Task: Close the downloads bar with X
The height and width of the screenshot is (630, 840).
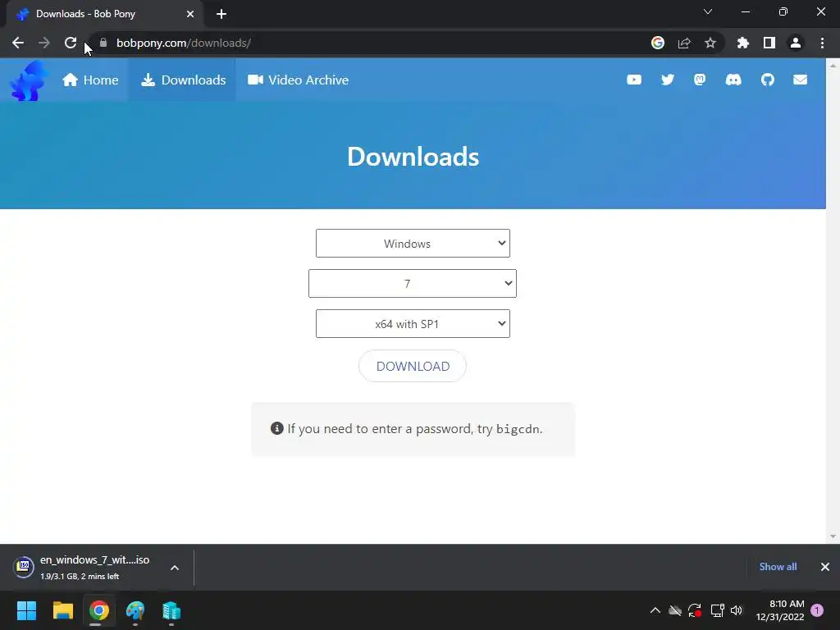Action: click(825, 567)
